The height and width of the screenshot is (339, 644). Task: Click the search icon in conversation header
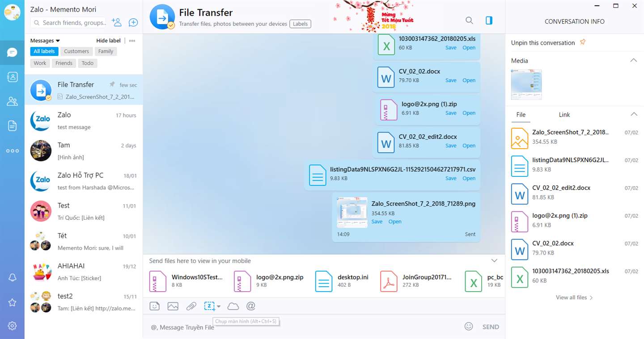[x=469, y=20]
